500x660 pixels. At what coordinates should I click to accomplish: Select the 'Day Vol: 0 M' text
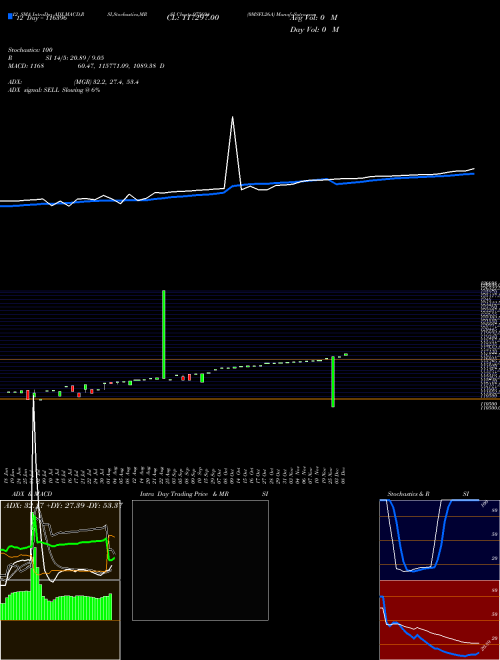[x=314, y=30]
